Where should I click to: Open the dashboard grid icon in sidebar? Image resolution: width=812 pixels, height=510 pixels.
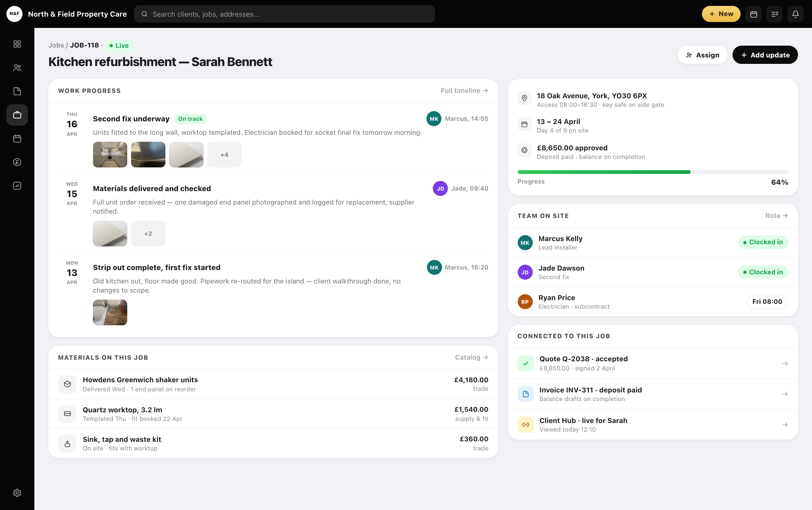click(17, 44)
